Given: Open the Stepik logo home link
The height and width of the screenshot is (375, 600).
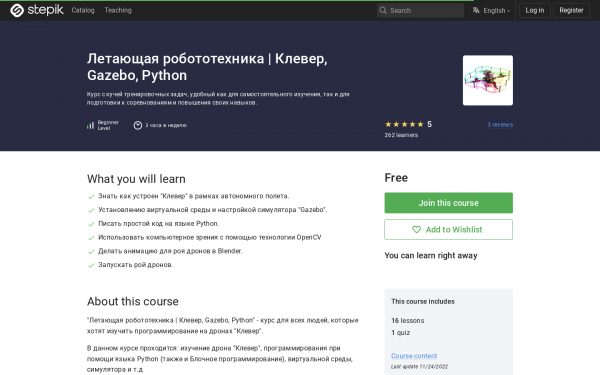Looking at the screenshot, I should click(x=37, y=10).
